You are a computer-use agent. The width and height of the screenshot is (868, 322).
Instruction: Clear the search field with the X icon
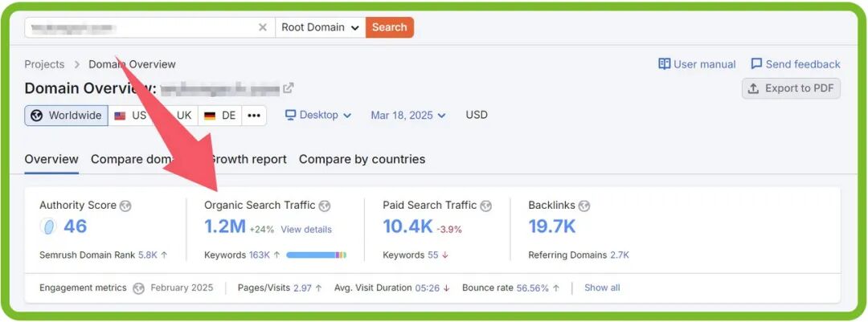[263, 27]
